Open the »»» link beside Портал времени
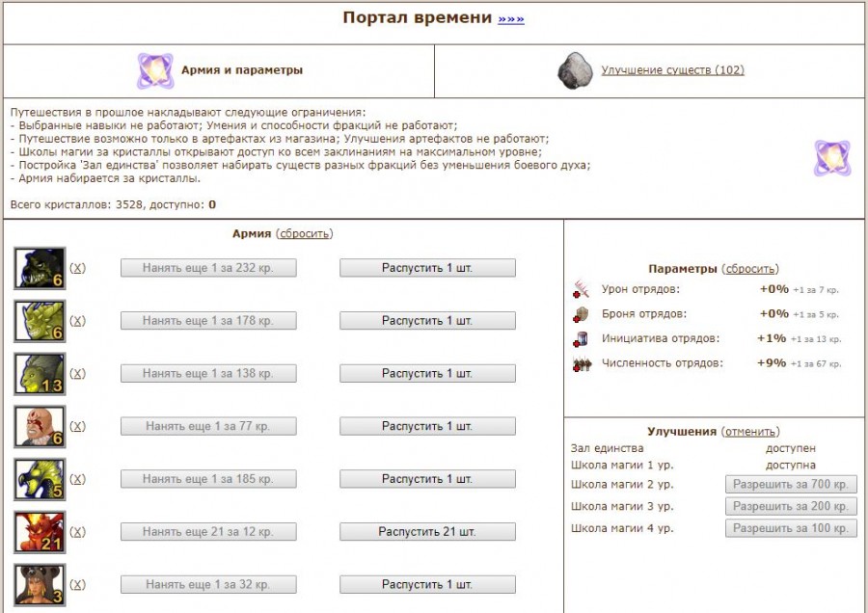This screenshot has width=868, height=613. click(x=510, y=19)
